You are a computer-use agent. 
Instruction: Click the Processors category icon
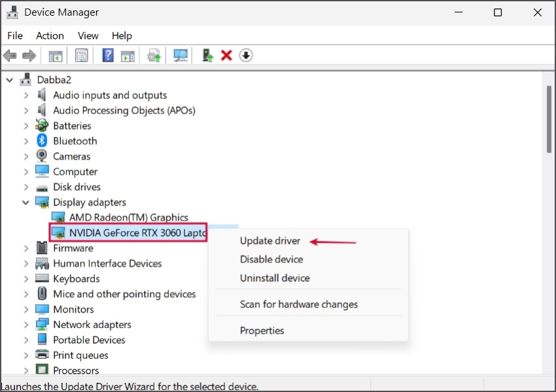42,370
